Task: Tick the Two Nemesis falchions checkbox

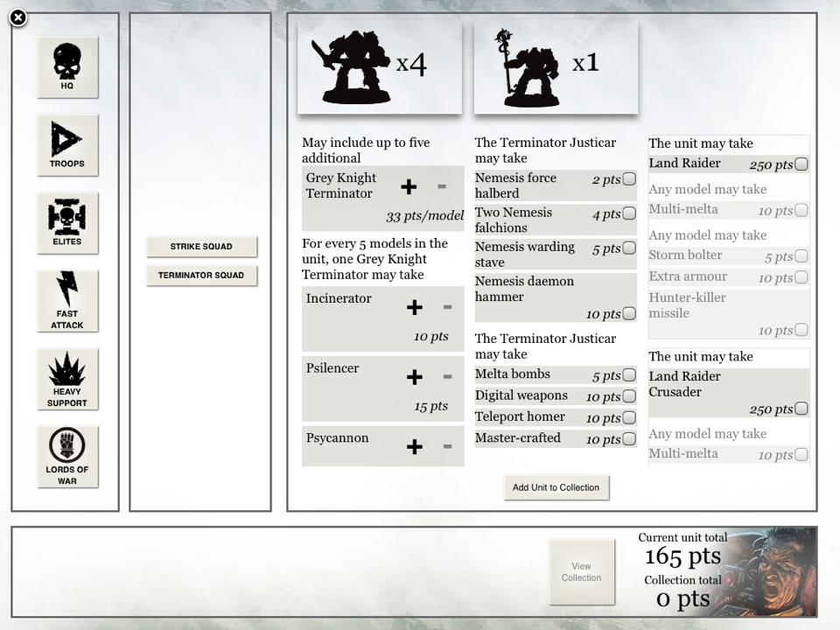Action: click(629, 213)
